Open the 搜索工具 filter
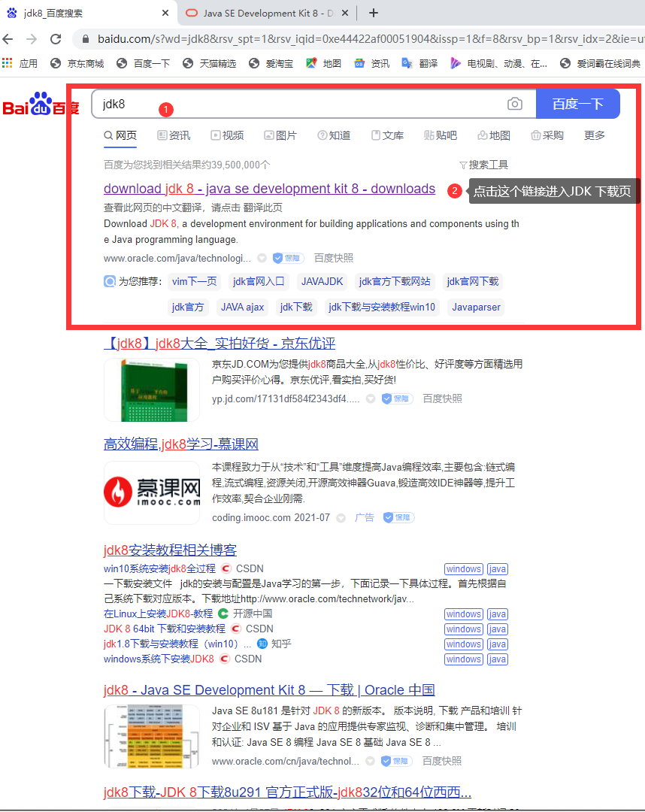The image size is (645, 812). [x=484, y=165]
